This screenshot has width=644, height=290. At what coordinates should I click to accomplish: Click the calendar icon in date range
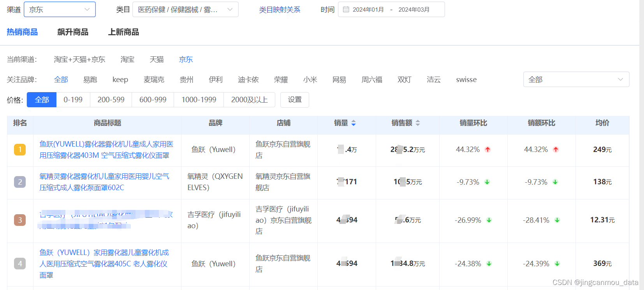pyautogui.click(x=346, y=9)
